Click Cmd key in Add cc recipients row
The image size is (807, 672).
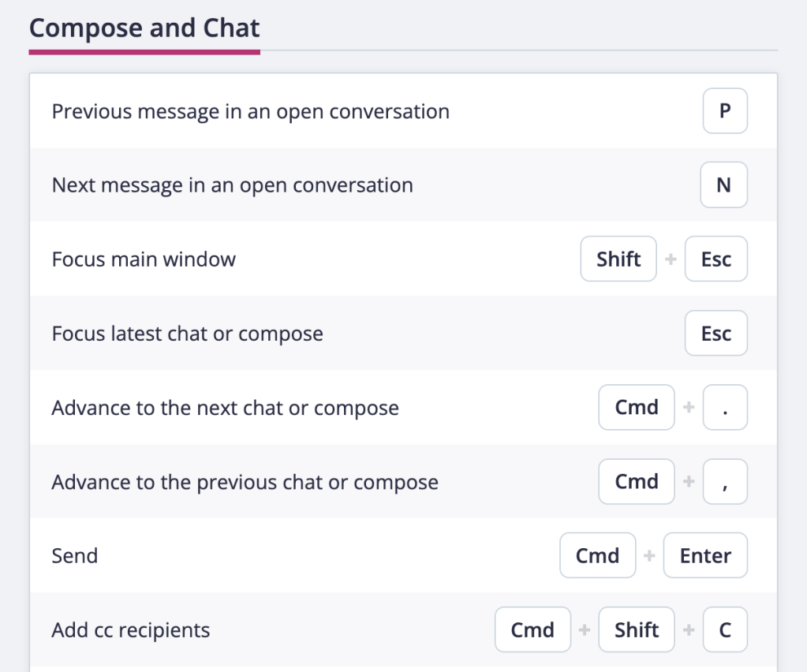tap(532, 630)
